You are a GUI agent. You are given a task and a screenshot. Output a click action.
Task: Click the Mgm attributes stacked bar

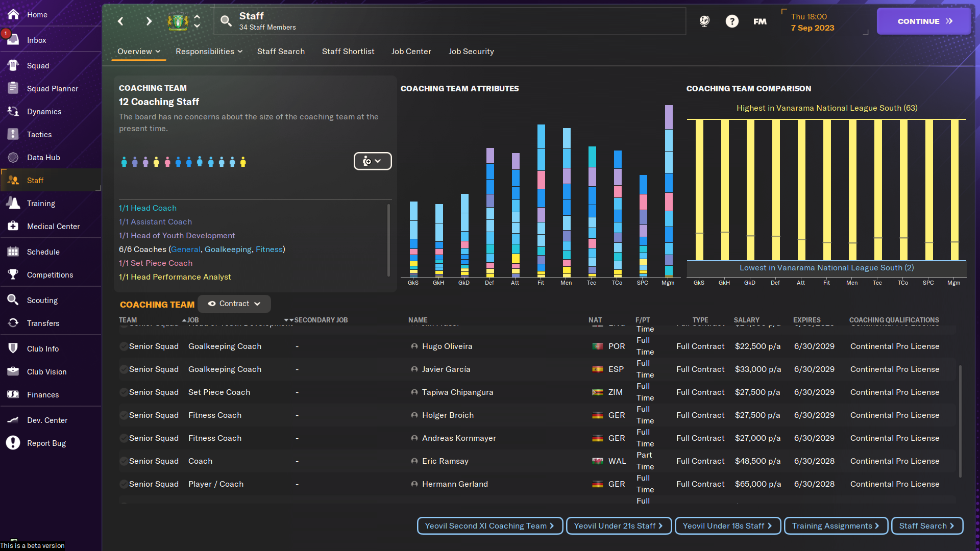pos(669,191)
